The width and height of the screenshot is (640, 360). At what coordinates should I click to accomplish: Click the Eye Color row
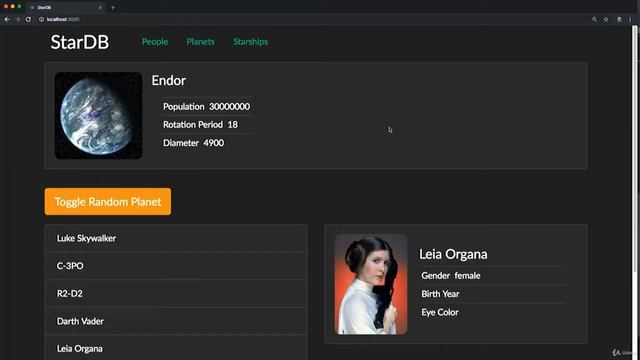click(492, 312)
